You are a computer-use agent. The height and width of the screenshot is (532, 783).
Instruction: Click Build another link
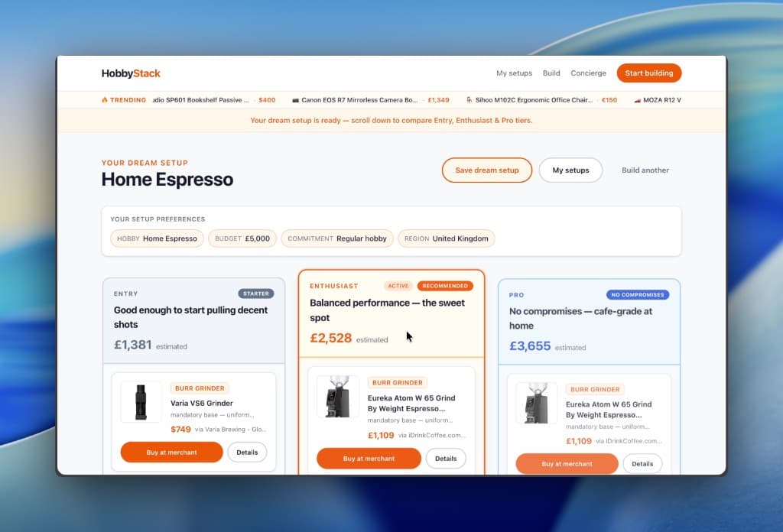pyautogui.click(x=645, y=170)
